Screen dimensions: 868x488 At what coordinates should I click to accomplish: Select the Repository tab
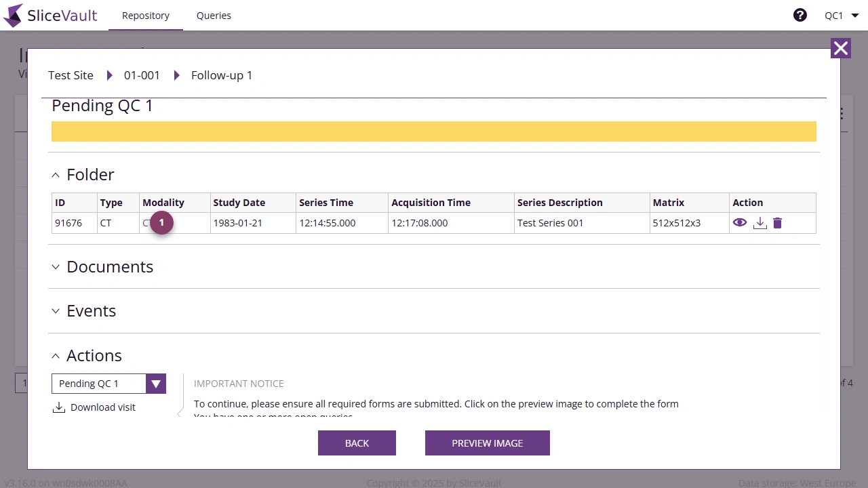145,15
